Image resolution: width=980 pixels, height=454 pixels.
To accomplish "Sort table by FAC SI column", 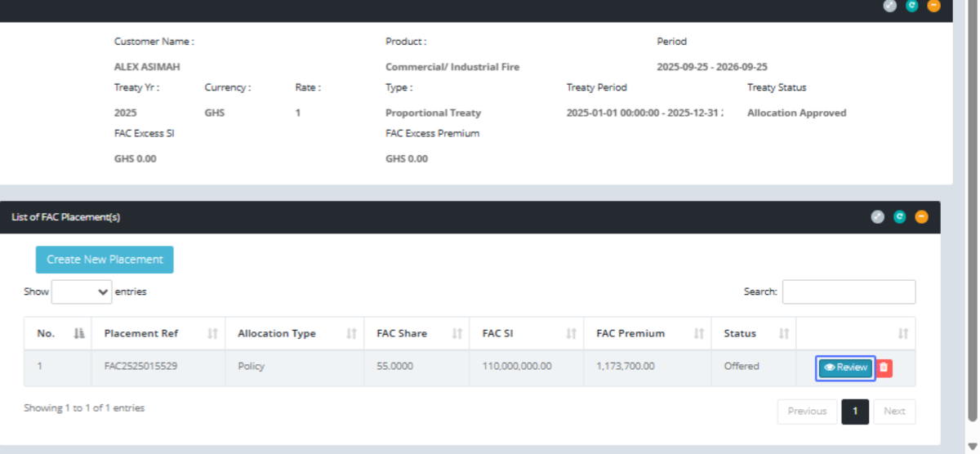I will (526, 333).
